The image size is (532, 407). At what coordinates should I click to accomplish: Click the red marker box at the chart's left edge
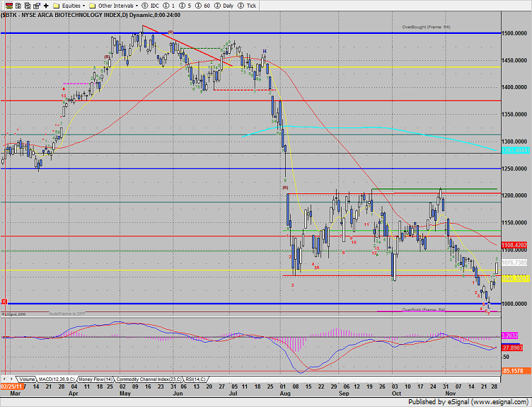click(4, 302)
